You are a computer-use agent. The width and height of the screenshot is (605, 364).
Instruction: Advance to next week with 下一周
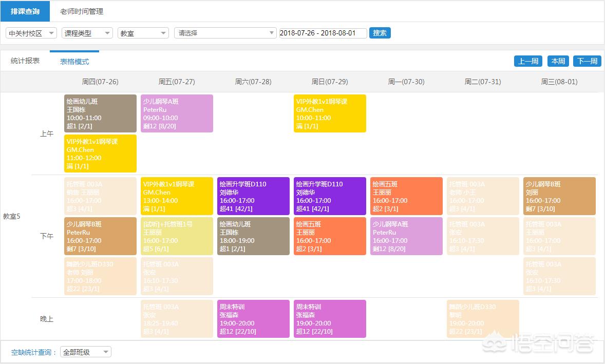point(587,61)
